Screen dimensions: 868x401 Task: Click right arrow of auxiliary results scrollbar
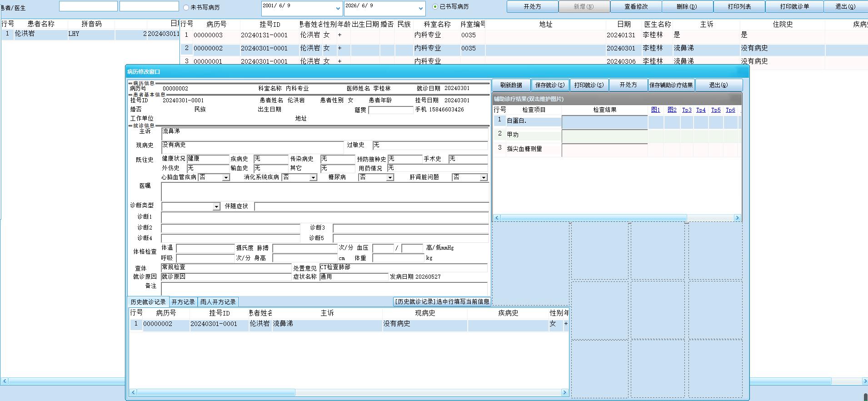(x=737, y=218)
